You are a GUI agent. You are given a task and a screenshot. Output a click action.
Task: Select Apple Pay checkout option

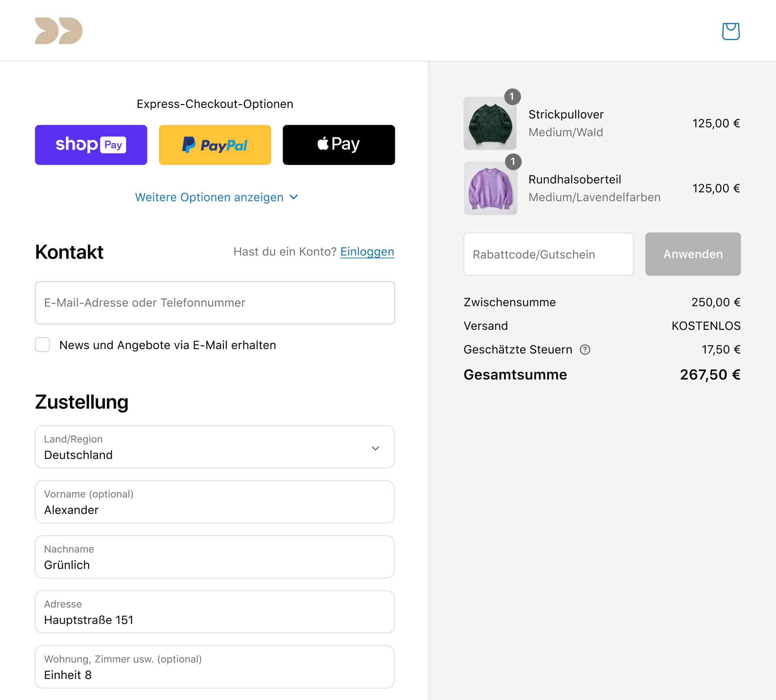pyautogui.click(x=339, y=145)
